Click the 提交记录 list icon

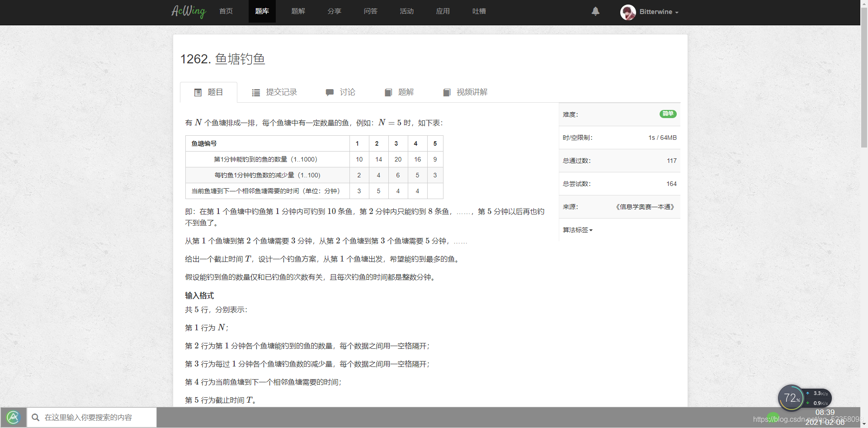click(x=256, y=93)
